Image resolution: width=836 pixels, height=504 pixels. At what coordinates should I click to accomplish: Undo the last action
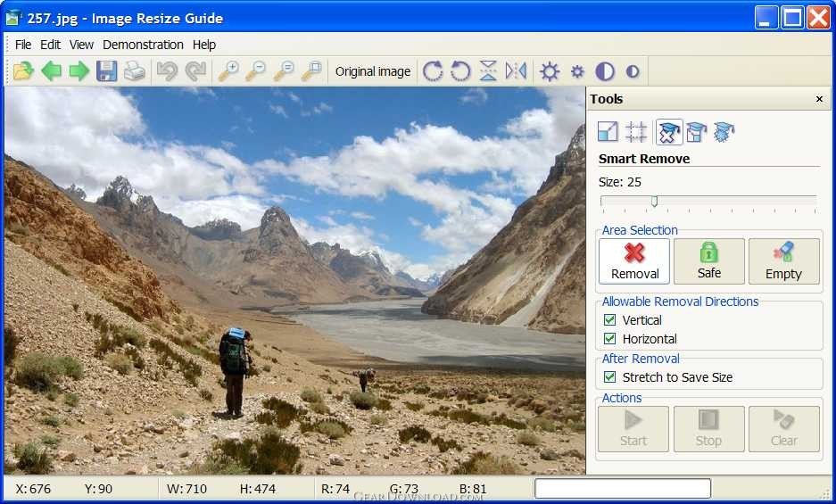click(x=168, y=71)
